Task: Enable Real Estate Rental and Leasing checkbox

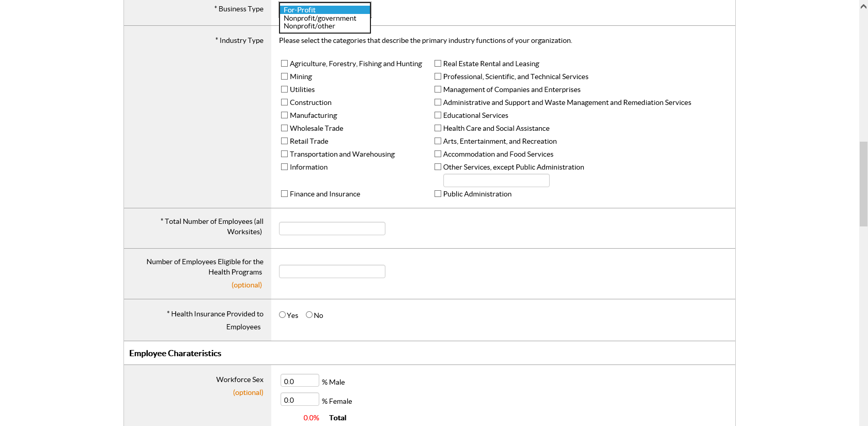Action: 438,64
